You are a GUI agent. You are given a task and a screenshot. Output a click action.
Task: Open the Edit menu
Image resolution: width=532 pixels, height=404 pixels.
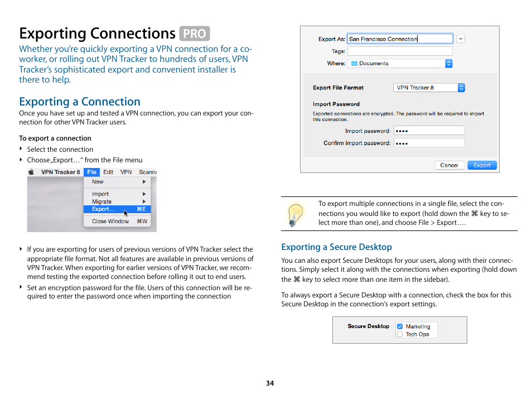(x=108, y=172)
